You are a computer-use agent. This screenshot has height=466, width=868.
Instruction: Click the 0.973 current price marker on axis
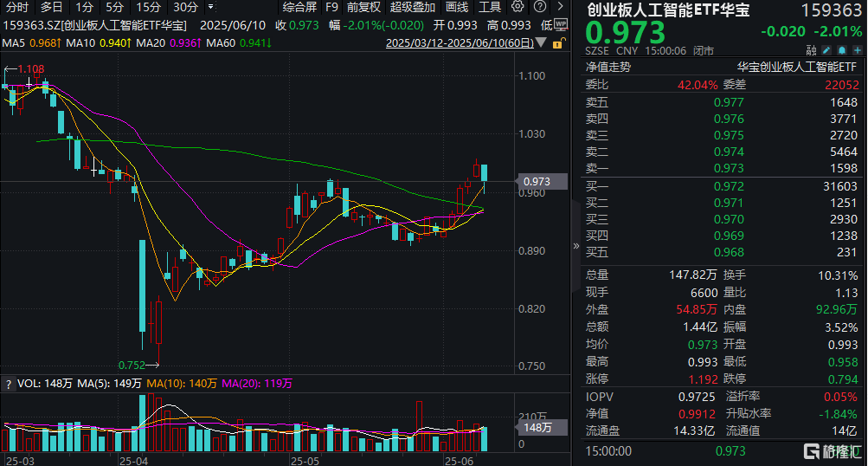pyautogui.click(x=542, y=181)
